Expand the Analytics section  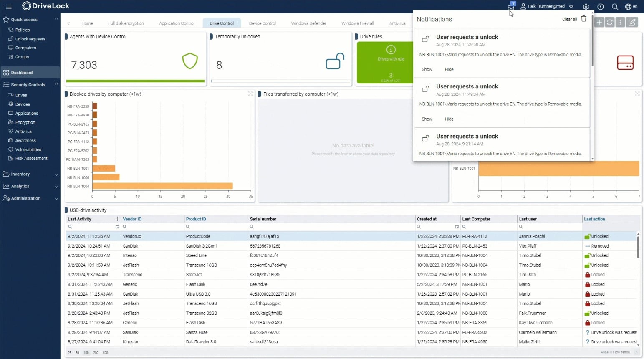(x=56, y=187)
